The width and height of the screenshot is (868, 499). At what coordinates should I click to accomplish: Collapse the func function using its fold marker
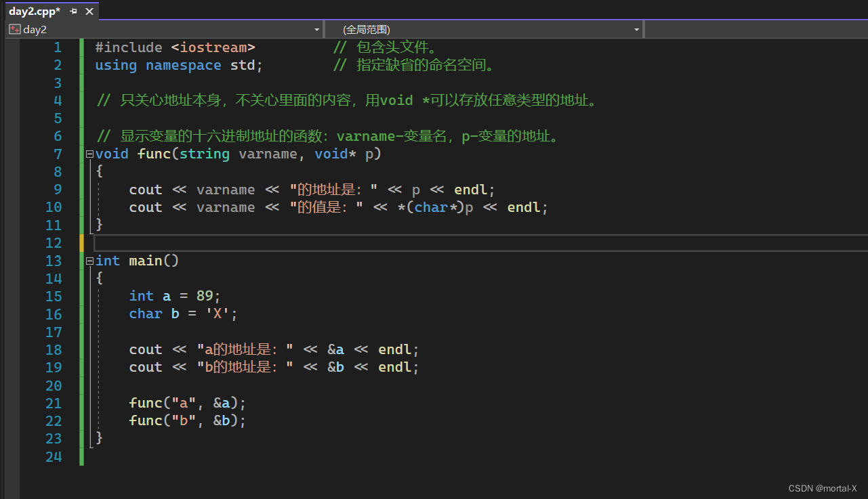(89, 154)
